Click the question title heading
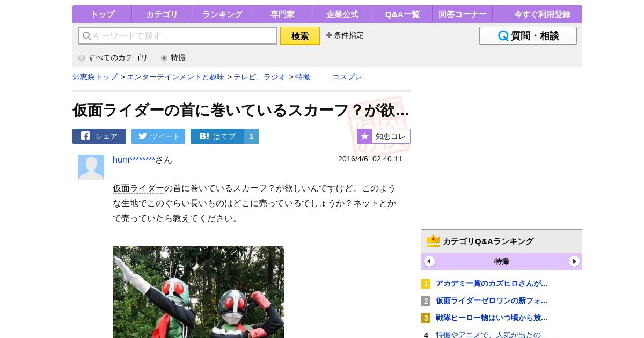Screen dimensions: 644x338 [241, 110]
